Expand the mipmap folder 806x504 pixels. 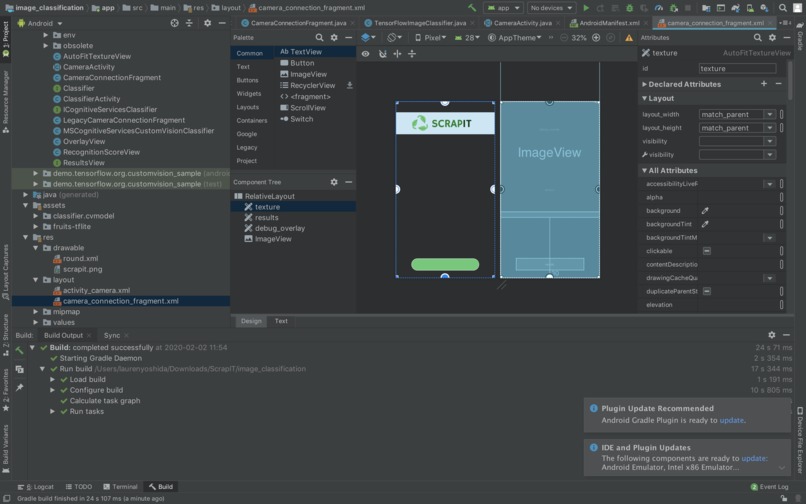[x=35, y=312]
